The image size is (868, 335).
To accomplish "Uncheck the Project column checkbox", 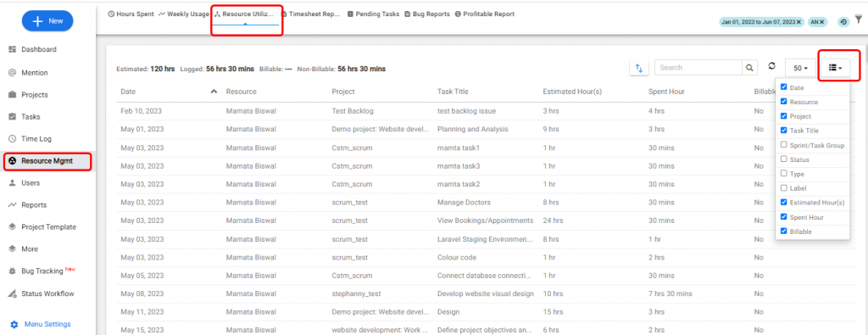I will [x=784, y=115].
